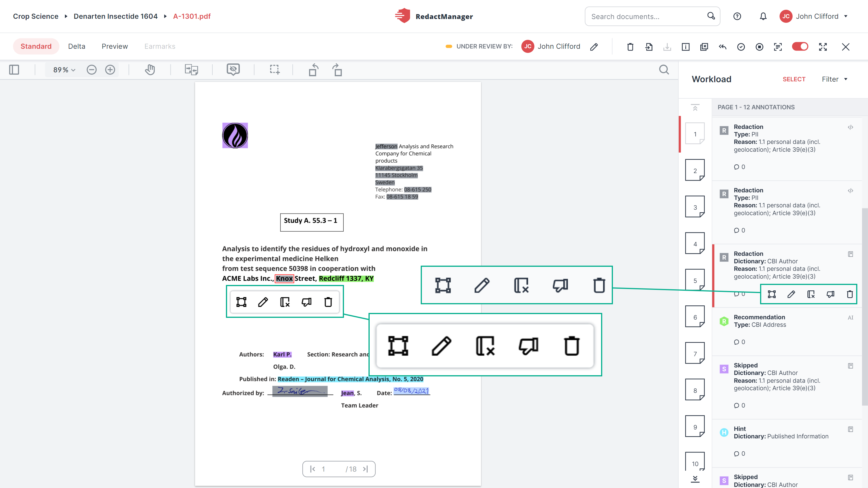Screen dimensions: 868x488
Task: Click the A-1301.pdf breadcrumb
Action: [x=192, y=16]
